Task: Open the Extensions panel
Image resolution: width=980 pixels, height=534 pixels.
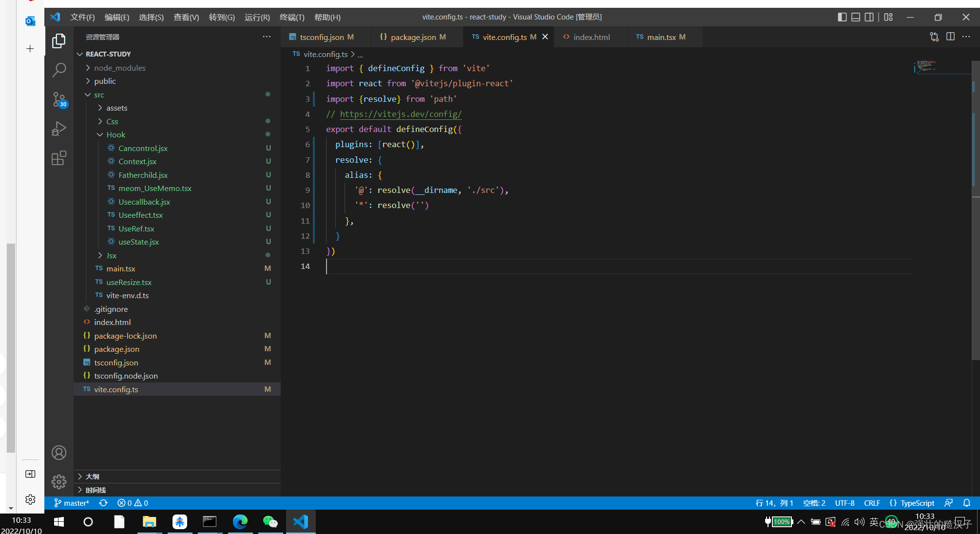Action: point(58,158)
